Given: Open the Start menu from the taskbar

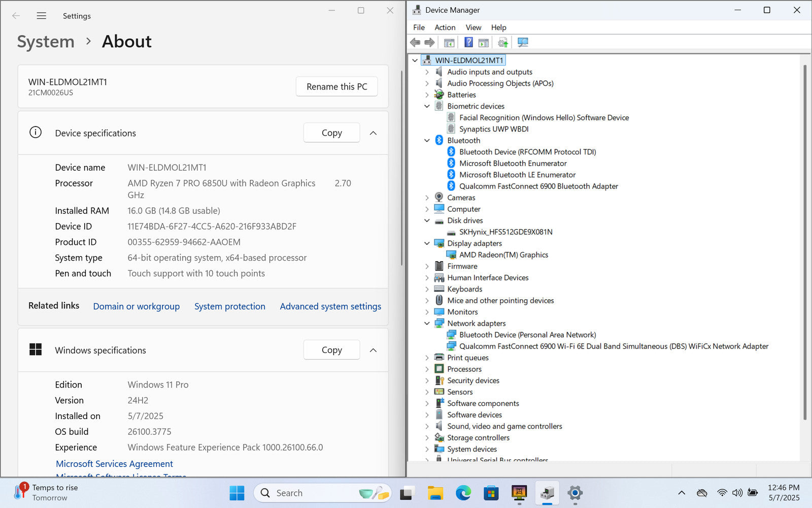Looking at the screenshot, I should click(x=237, y=493).
